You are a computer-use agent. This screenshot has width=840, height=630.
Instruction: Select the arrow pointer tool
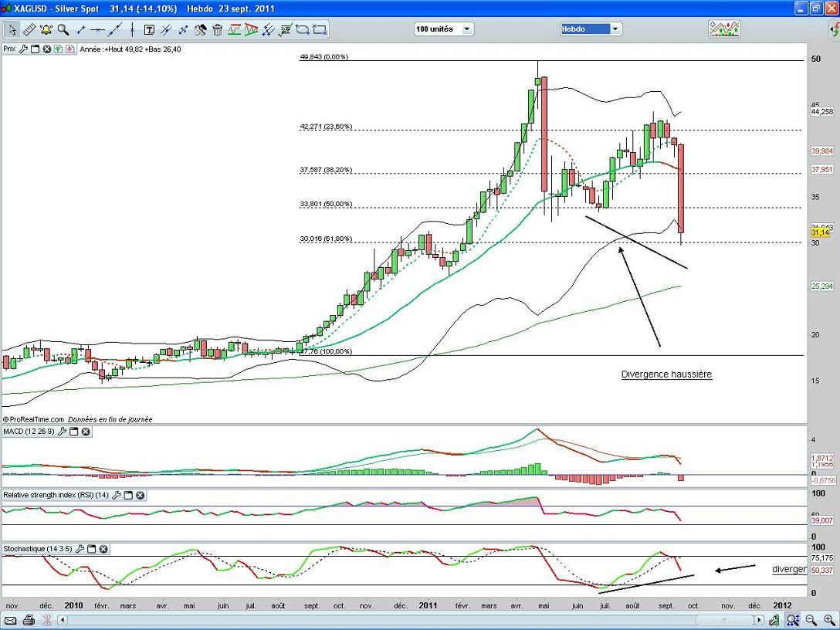pyautogui.click(x=12, y=30)
